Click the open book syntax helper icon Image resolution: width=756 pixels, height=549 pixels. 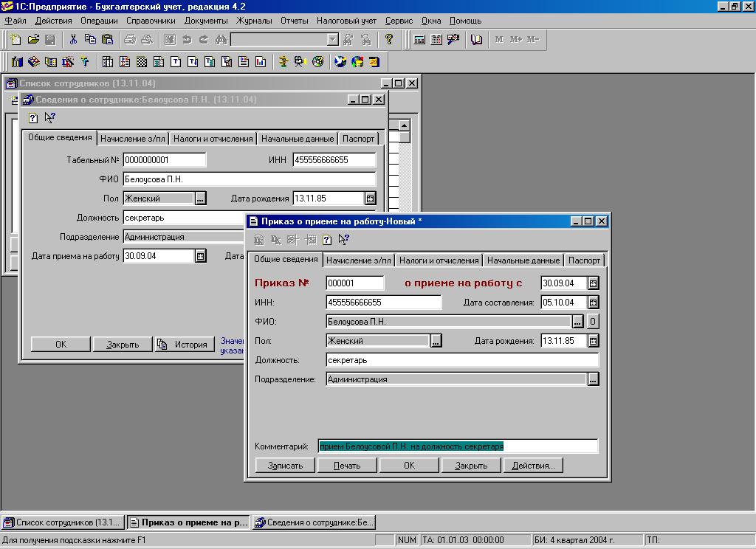(476, 40)
